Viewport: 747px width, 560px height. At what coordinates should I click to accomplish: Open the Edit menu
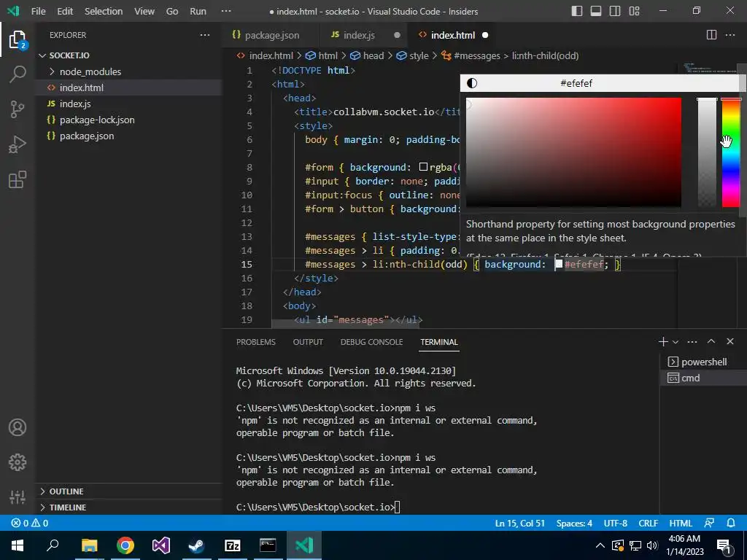pyautogui.click(x=65, y=11)
